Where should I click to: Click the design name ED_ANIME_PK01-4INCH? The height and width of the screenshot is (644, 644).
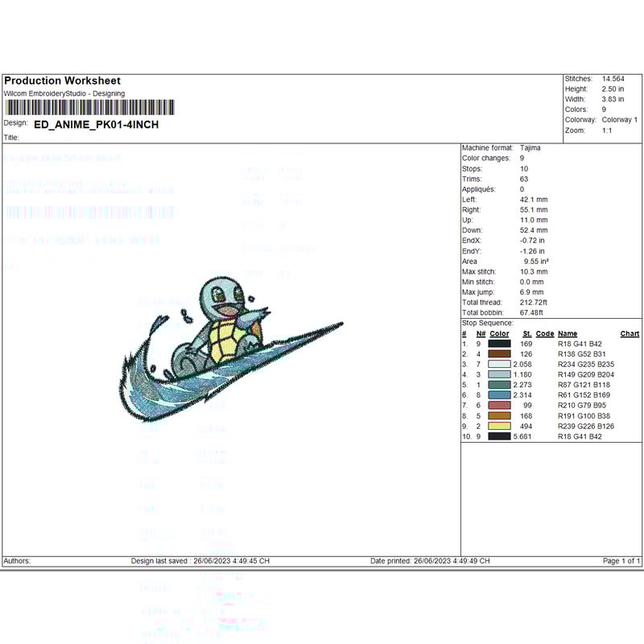pyautogui.click(x=97, y=125)
